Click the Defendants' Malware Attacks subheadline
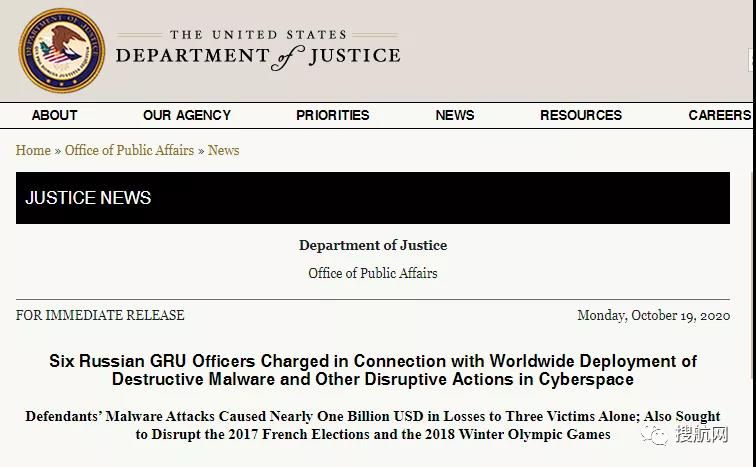 coord(373,425)
